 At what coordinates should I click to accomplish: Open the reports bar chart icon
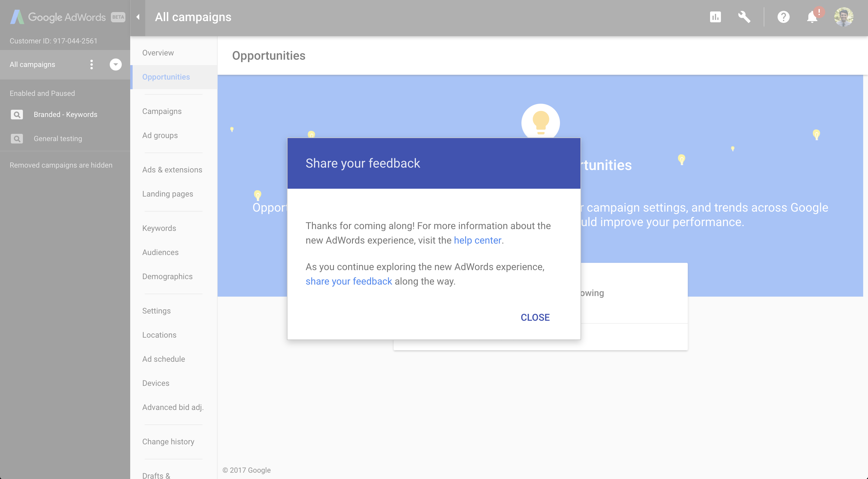[715, 17]
